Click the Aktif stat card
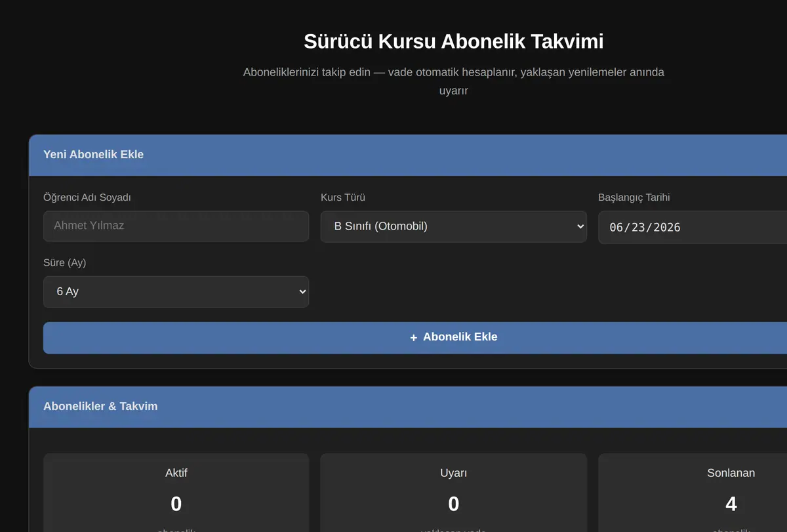The image size is (787, 532). point(176,493)
